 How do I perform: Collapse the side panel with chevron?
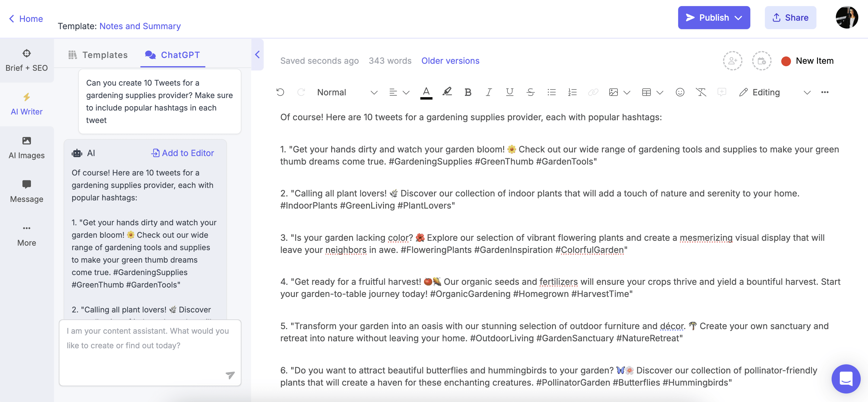(257, 55)
